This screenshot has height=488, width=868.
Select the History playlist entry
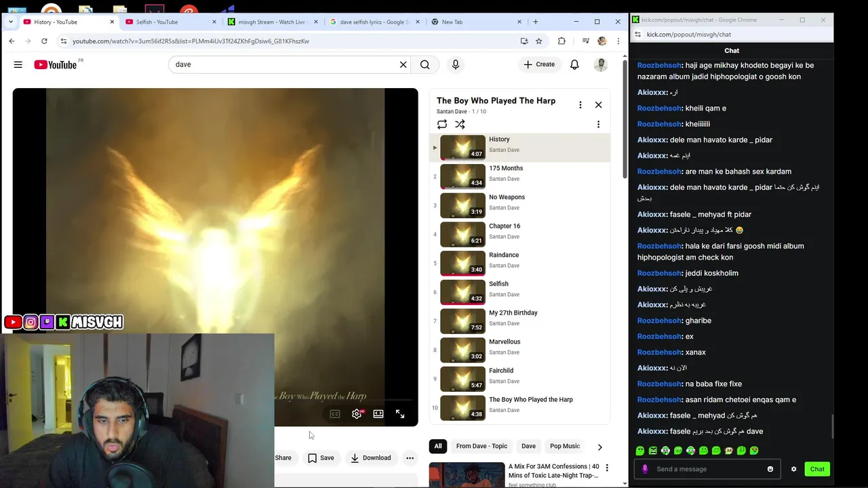[520, 147]
